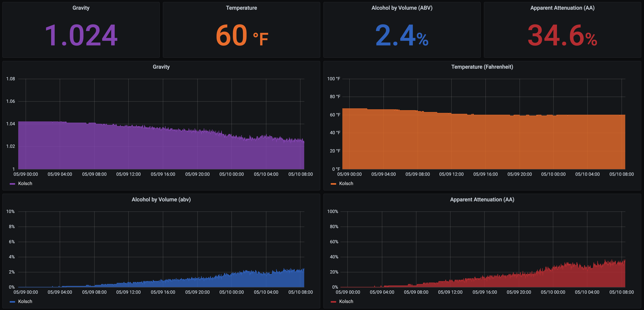The image size is (644, 310).
Task: Click the 2.4% ABV stat value
Action: [x=402, y=36]
